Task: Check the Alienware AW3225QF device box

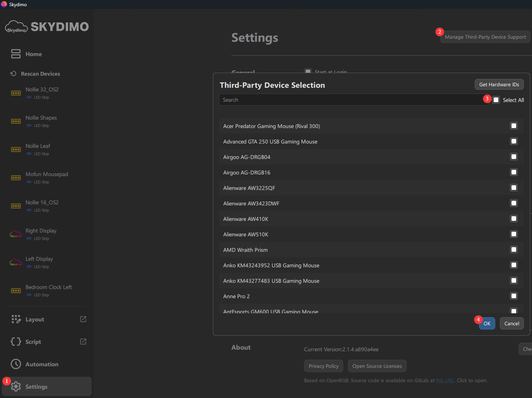Action: (514, 188)
